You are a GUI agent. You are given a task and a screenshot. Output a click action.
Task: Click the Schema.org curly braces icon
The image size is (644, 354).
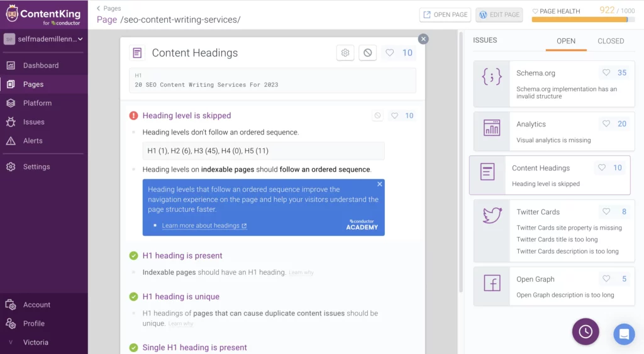click(491, 77)
